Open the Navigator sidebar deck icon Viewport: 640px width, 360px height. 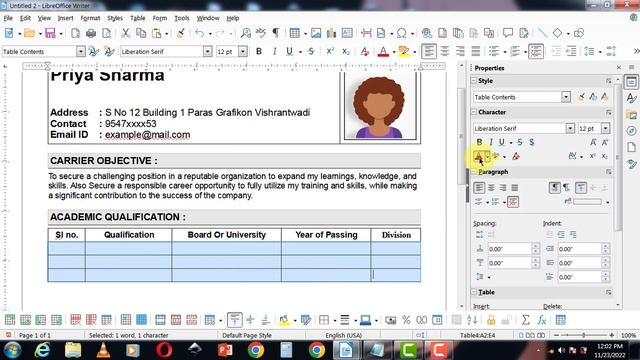coord(631,131)
